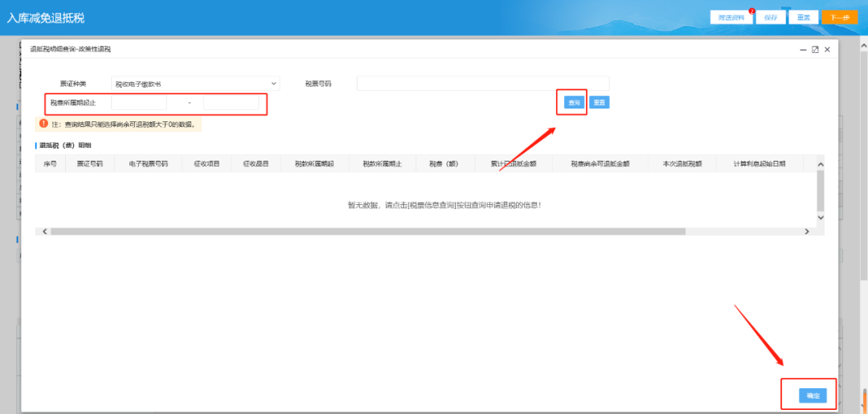Click the 票证号码 column header

point(90,164)
